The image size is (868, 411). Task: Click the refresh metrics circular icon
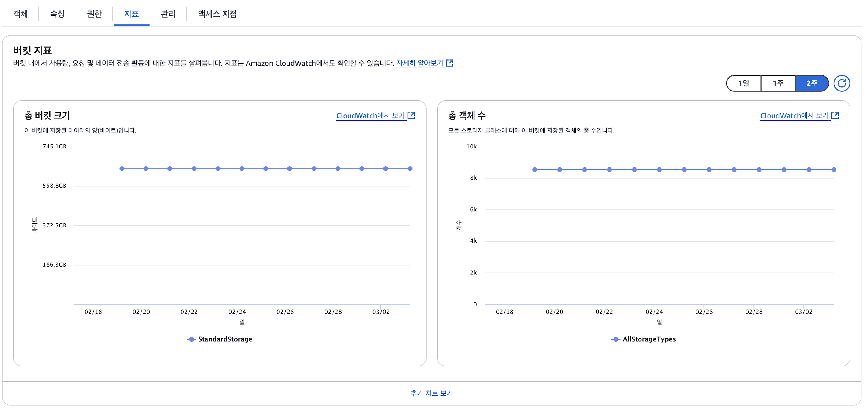(x=841, y=83)
